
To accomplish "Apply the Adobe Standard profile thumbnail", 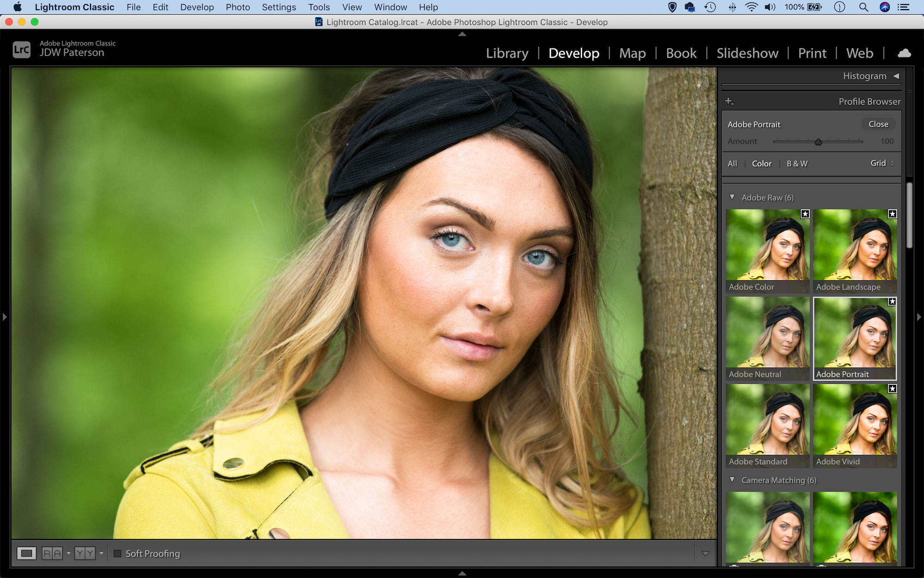I will pyautogui.click(x=767, y=425).
